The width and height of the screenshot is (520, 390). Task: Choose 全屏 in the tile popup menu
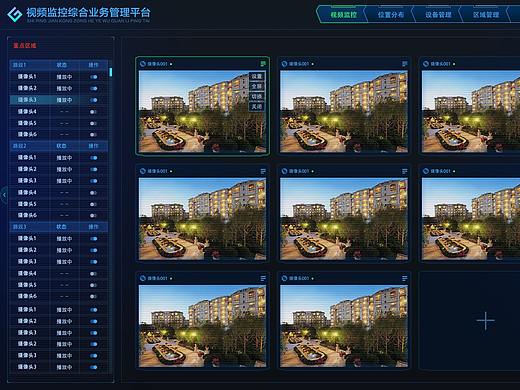coord(257,86)
